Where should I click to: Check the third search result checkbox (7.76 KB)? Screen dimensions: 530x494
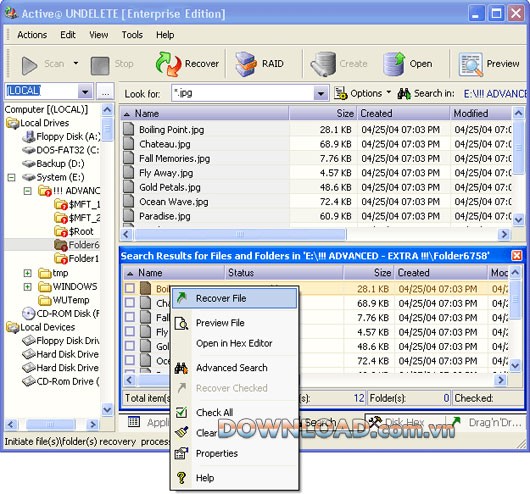(x=129, y=317)
